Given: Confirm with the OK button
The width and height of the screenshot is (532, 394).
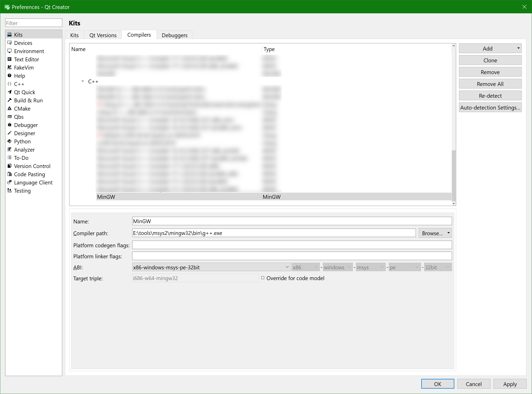Looking at the screenshot, I should pos(437,384).
